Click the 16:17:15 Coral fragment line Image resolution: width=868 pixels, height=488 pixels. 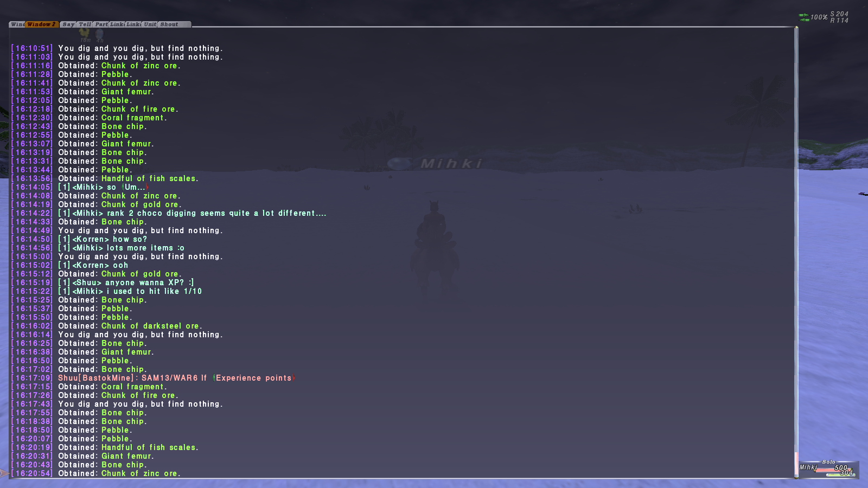click(x=89, y=387)
